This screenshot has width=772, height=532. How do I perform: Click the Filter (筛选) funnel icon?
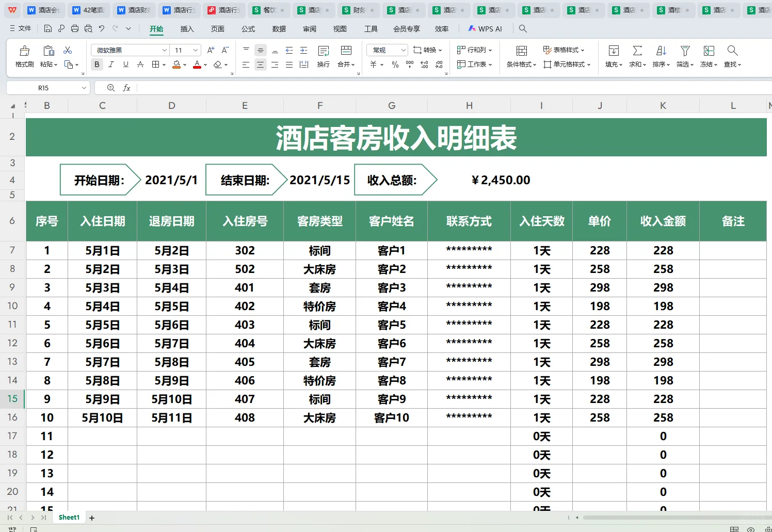[685, 51]
